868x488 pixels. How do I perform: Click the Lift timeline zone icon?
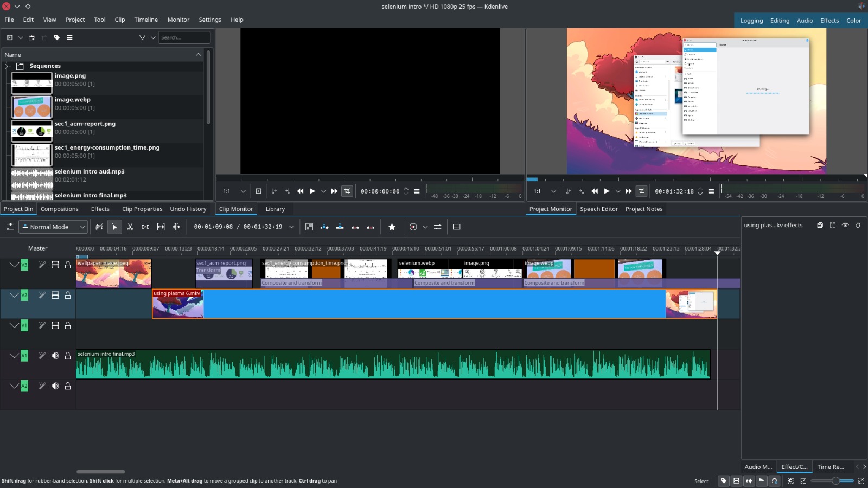[x=371, y=227]
